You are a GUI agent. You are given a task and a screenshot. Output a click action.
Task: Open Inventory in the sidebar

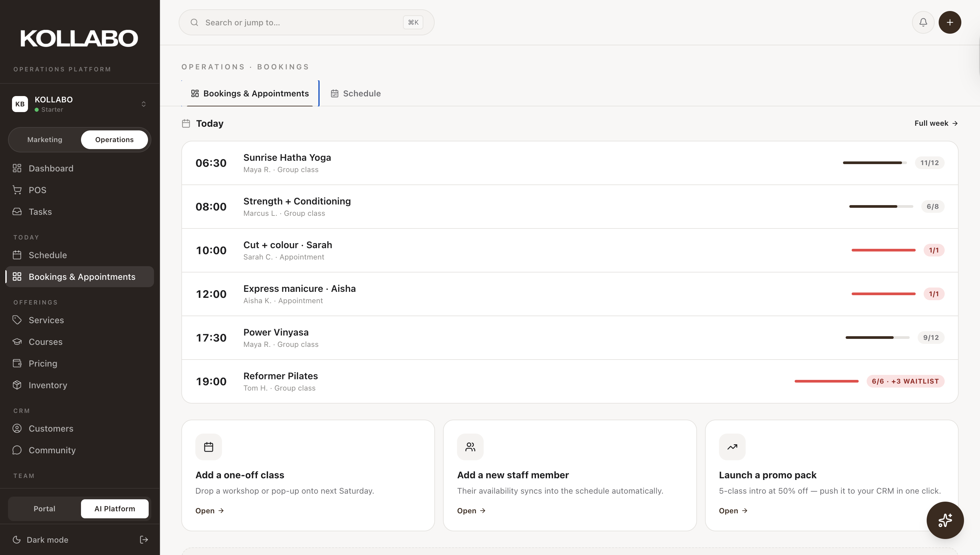tap(48, 385)
